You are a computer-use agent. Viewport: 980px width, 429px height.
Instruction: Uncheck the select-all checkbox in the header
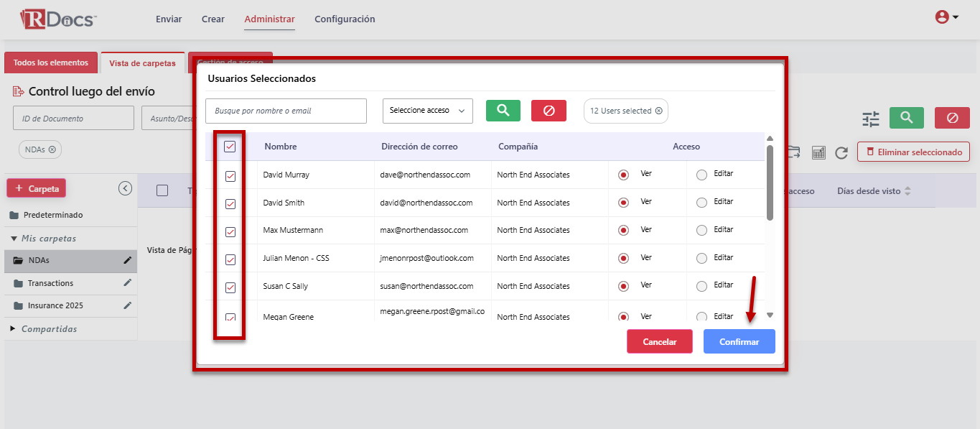pyautogui.click(x=230, y=147)
